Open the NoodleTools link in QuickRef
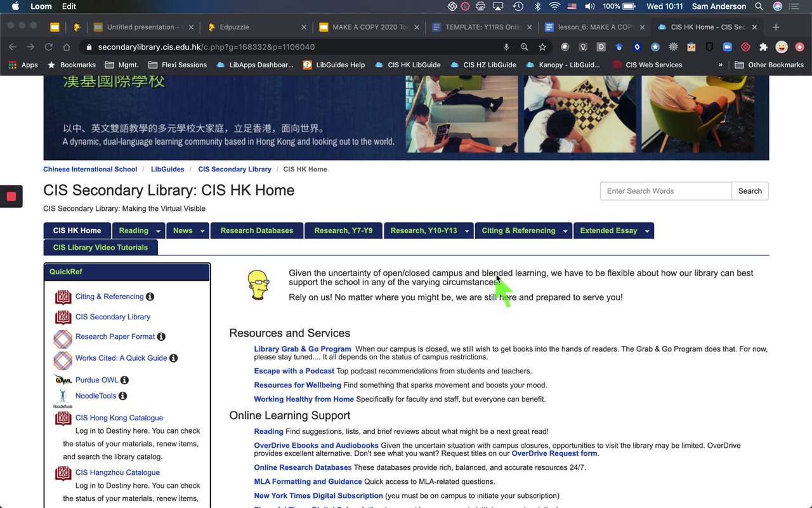812x508 pixels. (x=96, y=396)
